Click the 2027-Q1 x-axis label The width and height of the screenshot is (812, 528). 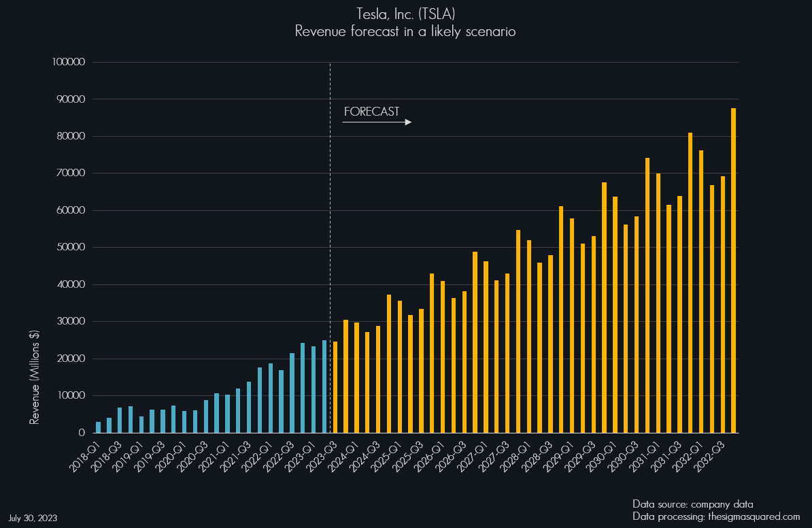pos(472,455)
